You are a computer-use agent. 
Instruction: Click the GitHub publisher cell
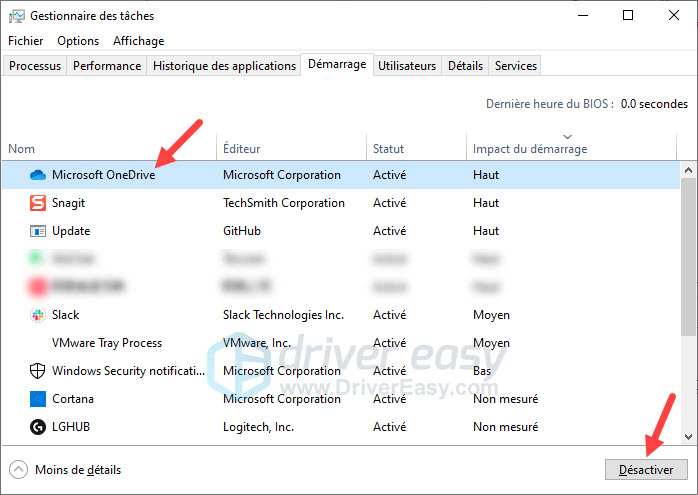(242, 231)
